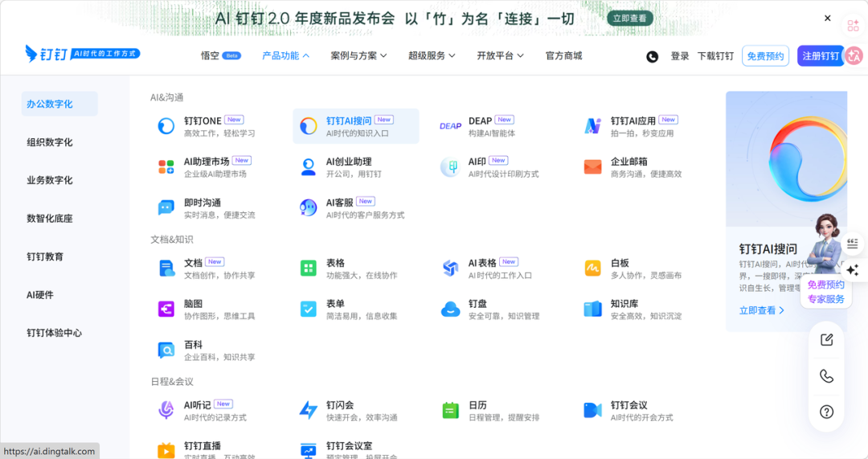This screenshot has width=868, height=459.
Task: Select the 办公数字化 sidebar tab
Action: pos(59,104)
